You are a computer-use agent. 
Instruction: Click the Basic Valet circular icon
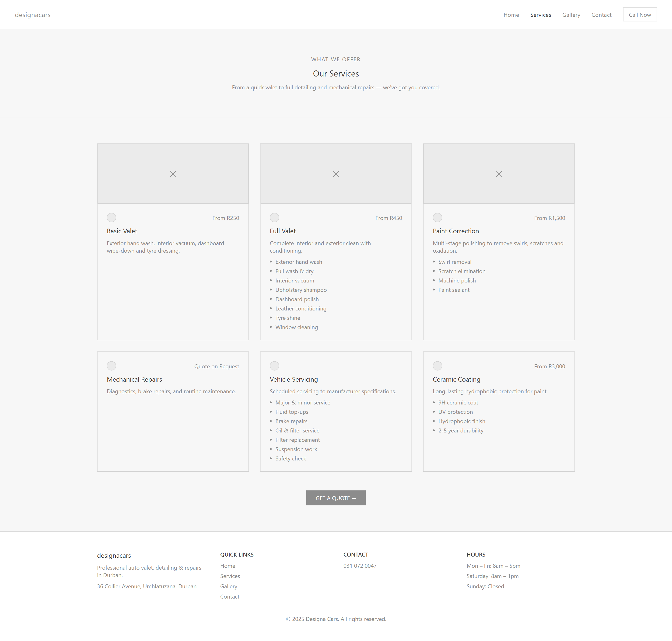(x=112, y=218)
